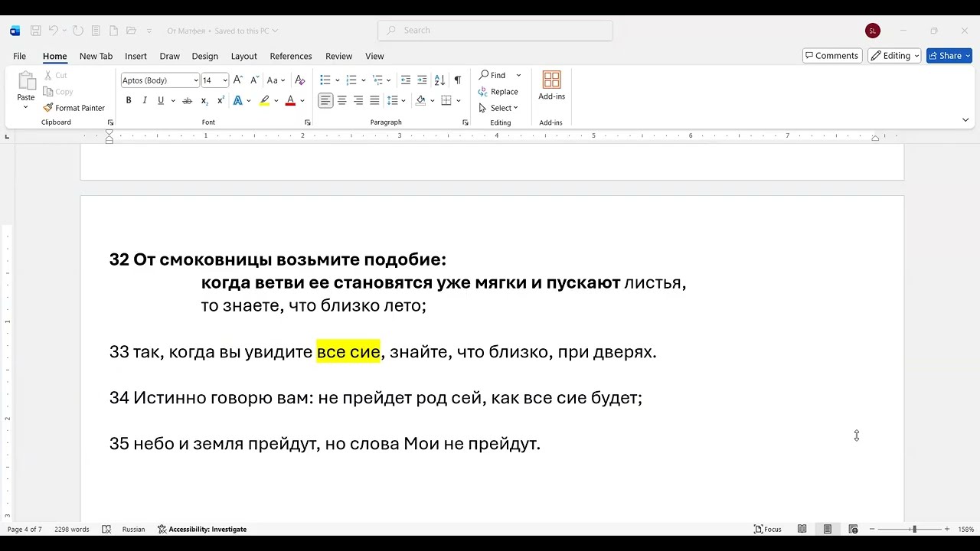Apply yellow Text Highlight Color

264,100
